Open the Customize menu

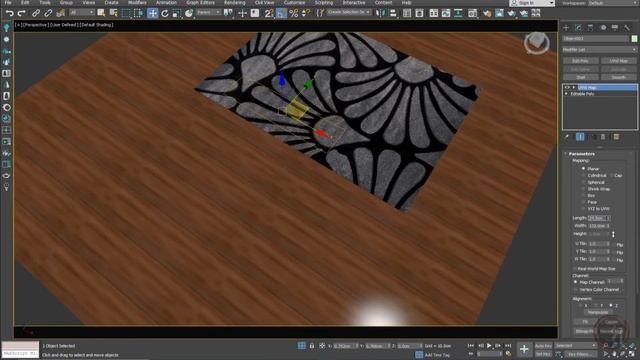[x=294, y=2]
